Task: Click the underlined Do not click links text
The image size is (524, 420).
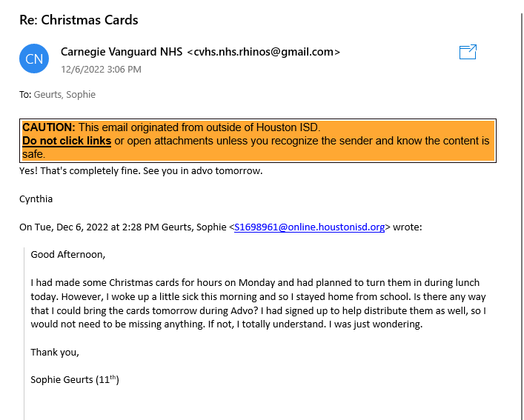Action: 67,141
